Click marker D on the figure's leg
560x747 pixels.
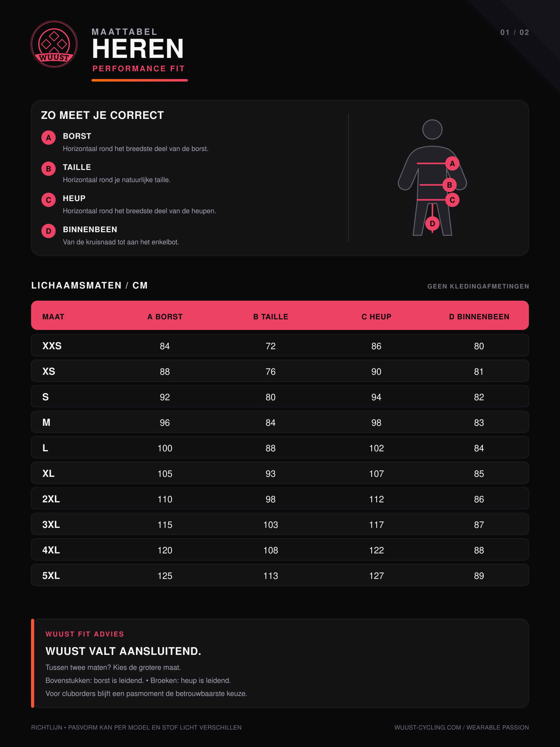coord(432,223)
